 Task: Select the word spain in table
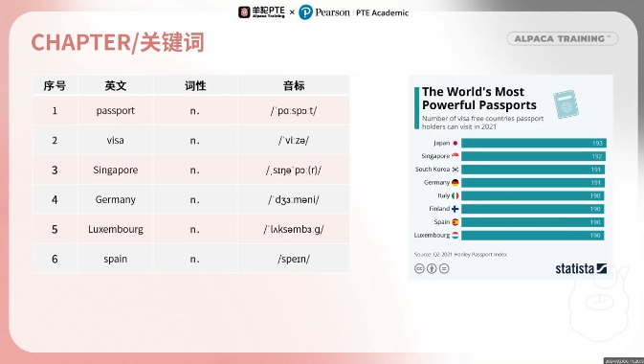click(x=116, y=260)
